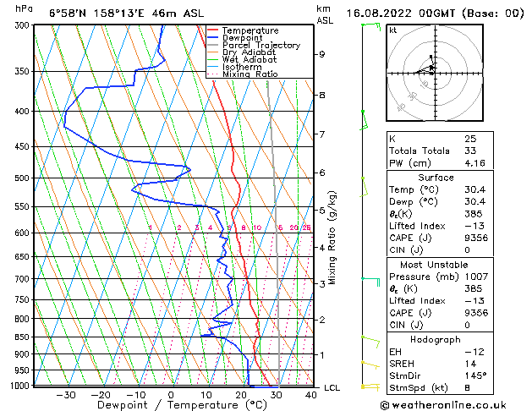Click the PW (cm) value 4.16
This screenshot has width=532, height=411.
[474, 163]
